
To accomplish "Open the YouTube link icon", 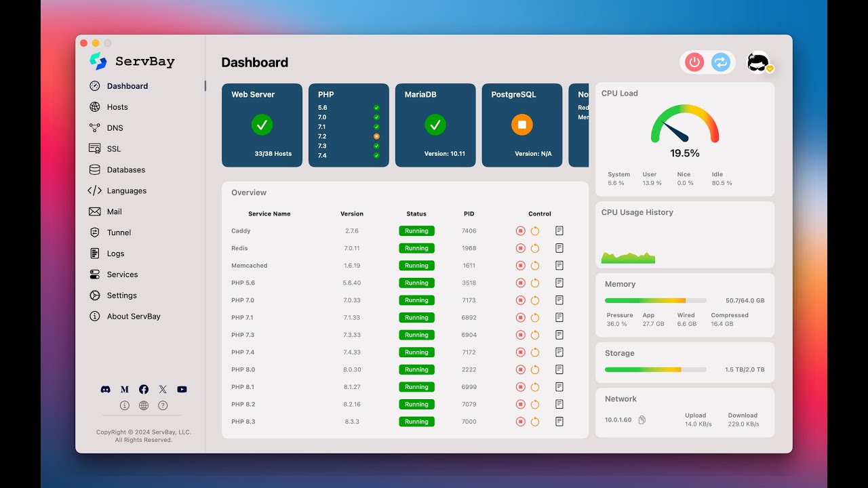I will pos(182,389).
